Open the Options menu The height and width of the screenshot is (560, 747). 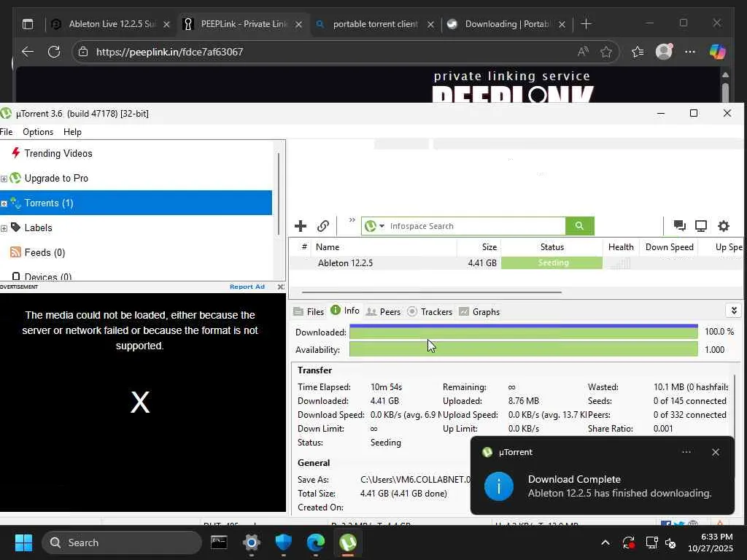(38, 132)
